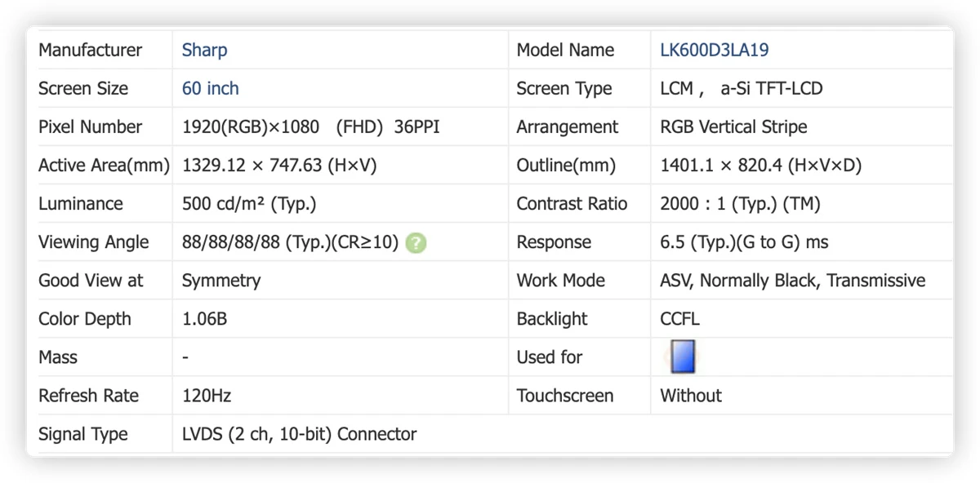Click the LVDS (2 ch, 10-bit) Connector value
Screen dimensions: 980x483
[300, 434]
